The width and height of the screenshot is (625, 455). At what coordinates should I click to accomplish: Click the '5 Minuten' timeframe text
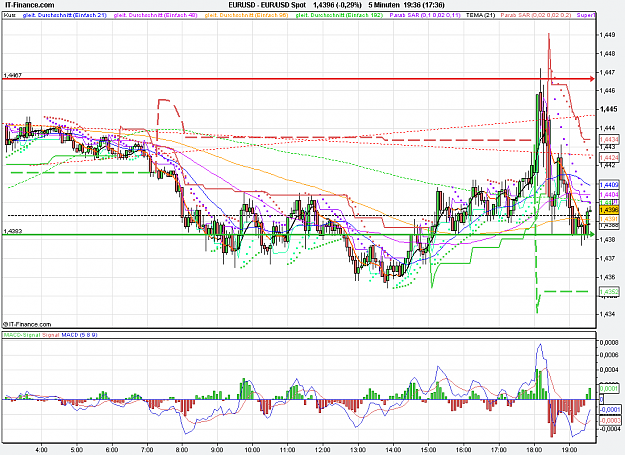[x=384, y=5]
